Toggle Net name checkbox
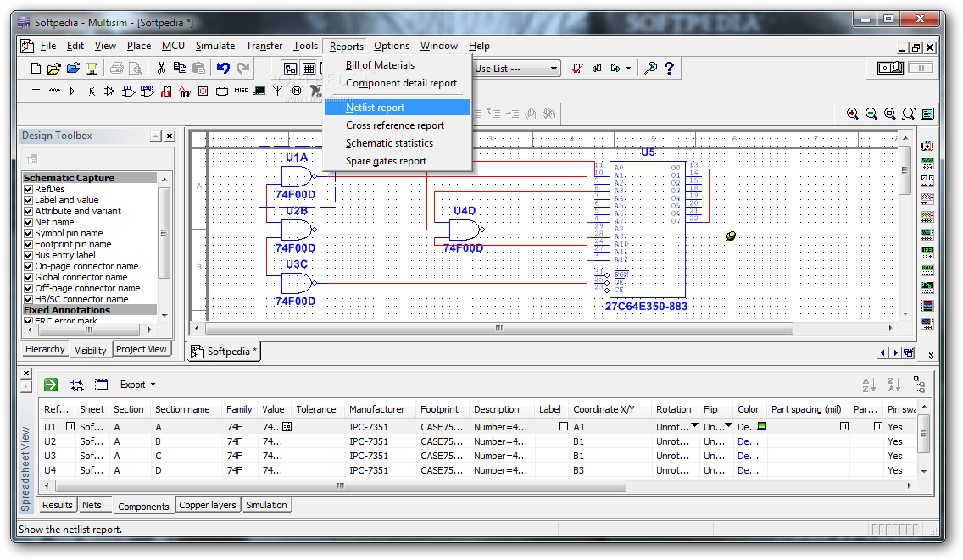963x560 pixels. tap(28, 222)
